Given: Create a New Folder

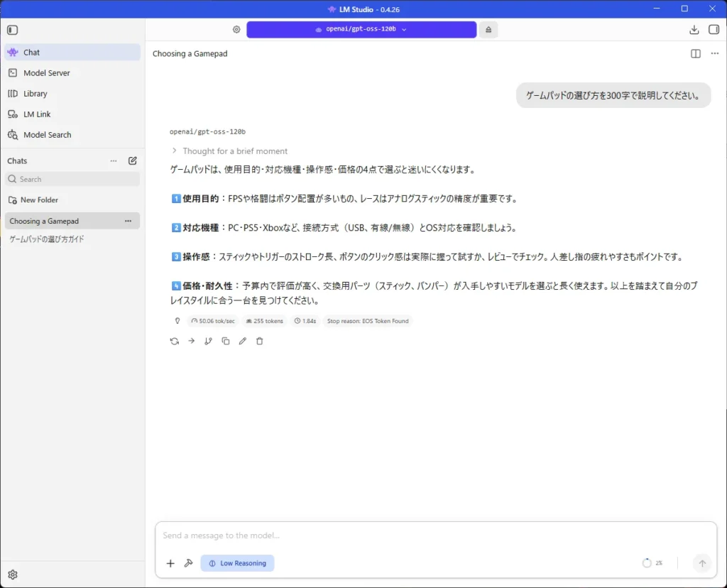Looking at the screenshot, I should pyautogui.click(x=33, y=200).
